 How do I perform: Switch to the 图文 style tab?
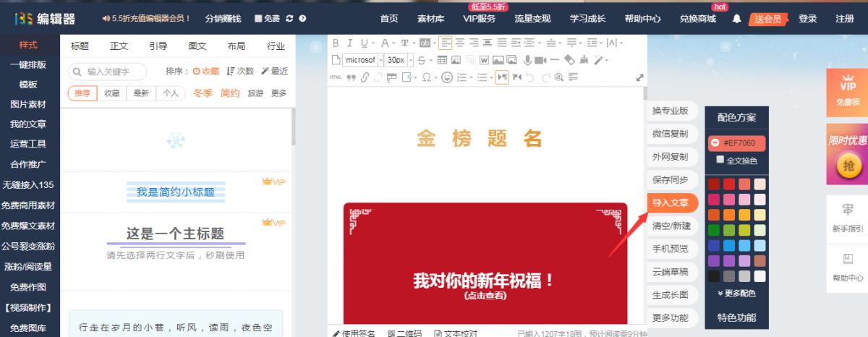[197, 46]
